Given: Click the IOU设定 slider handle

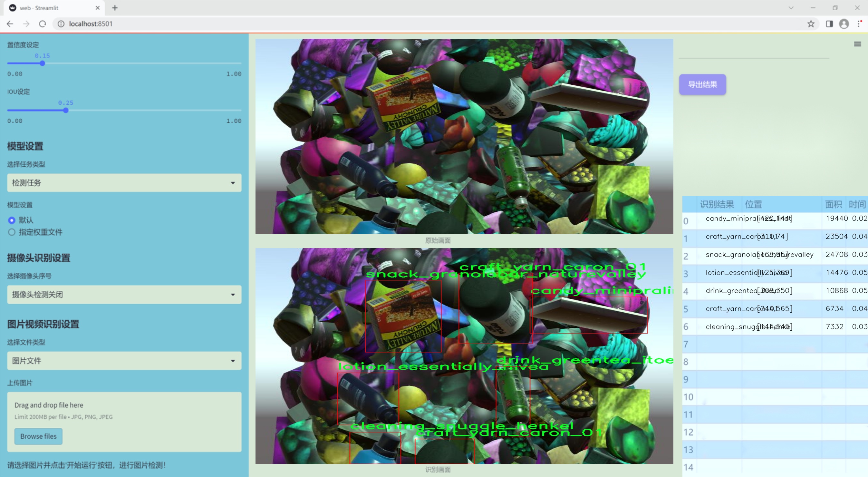Looking at the screenshot, I should (66, 110).
